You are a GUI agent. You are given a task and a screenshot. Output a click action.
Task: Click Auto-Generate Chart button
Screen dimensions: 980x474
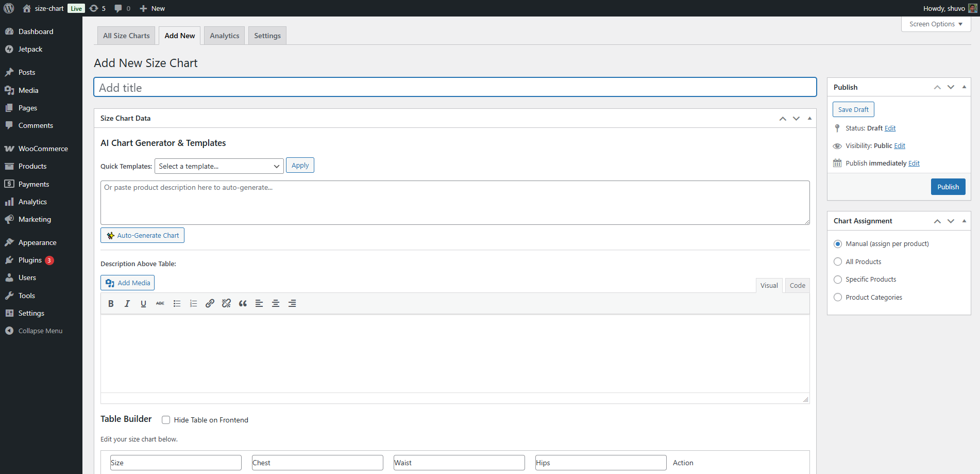142,235
